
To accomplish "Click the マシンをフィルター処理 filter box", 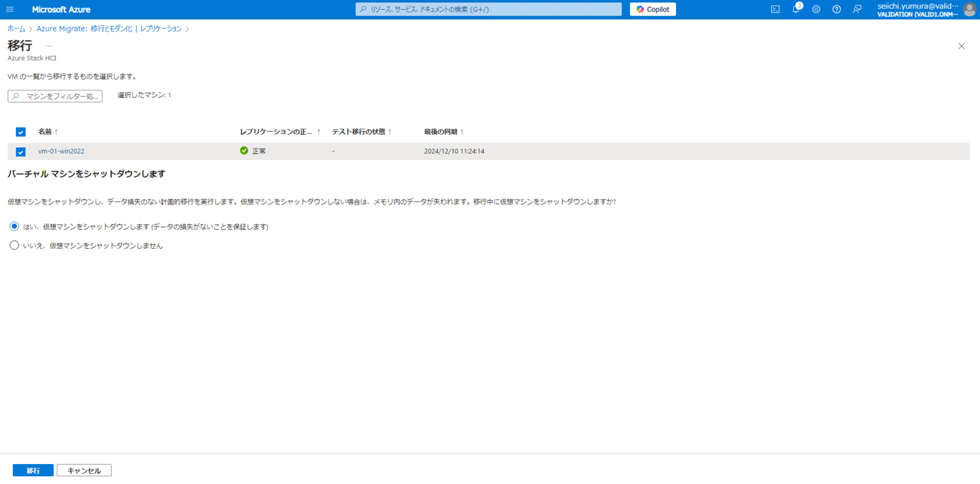I will 55,96.
